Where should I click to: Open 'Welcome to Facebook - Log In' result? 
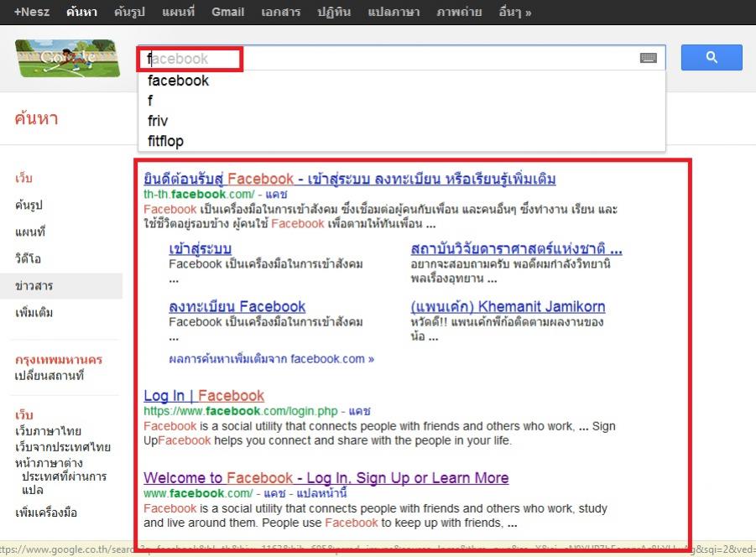[x=326, y=477]
